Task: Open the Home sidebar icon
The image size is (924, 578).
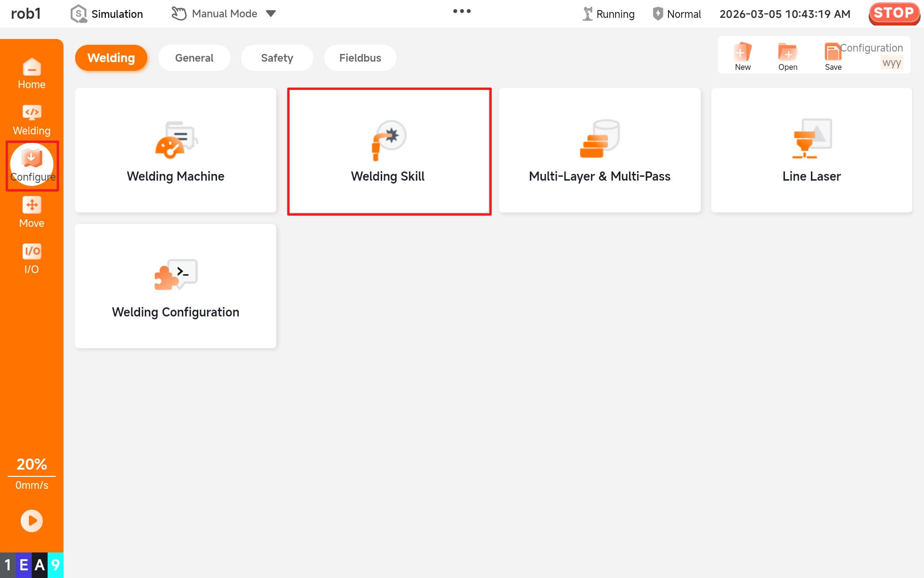Action: 32,74
